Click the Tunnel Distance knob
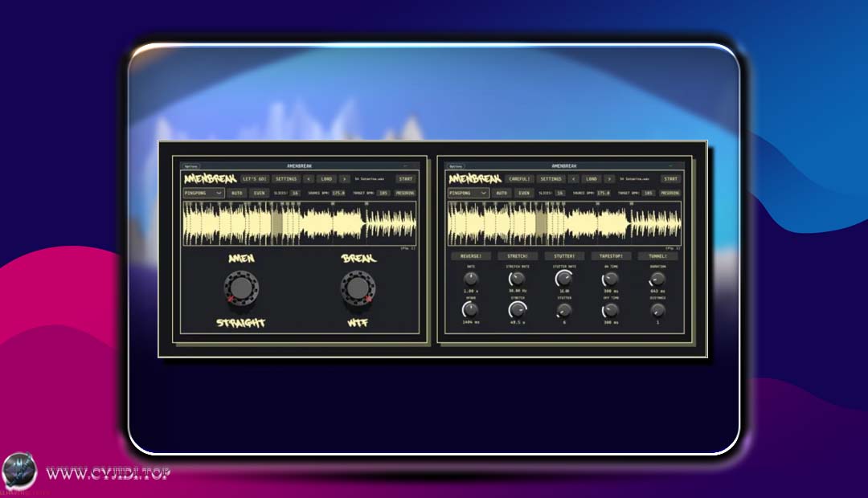 point(657,310)
